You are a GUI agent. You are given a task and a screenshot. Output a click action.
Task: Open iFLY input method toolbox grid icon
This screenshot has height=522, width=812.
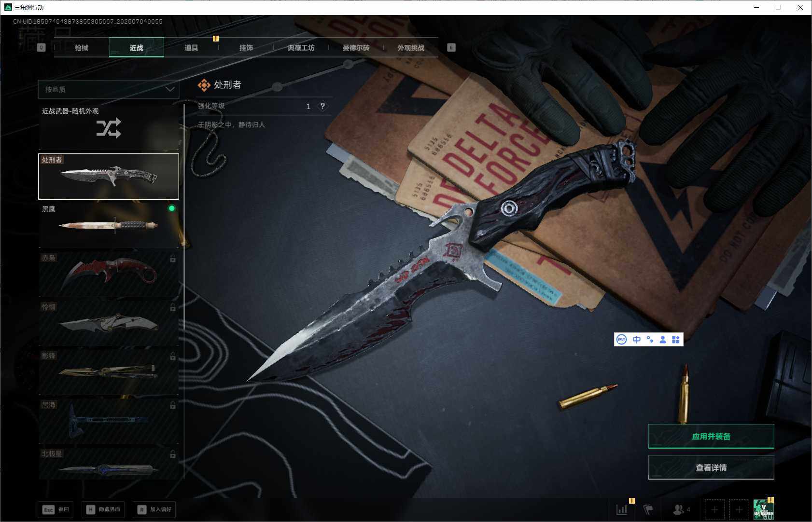coord(676,340)
